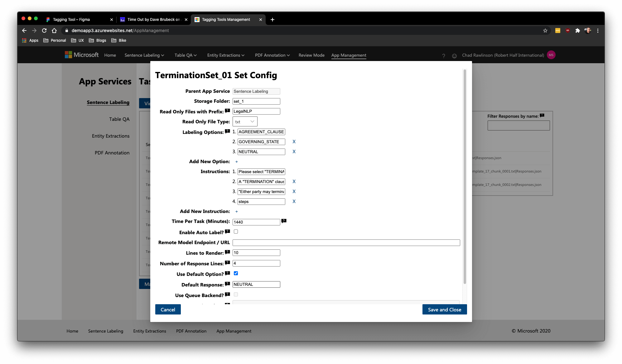Toggle the Use Queue Backend checkbox

pos(236,295)
